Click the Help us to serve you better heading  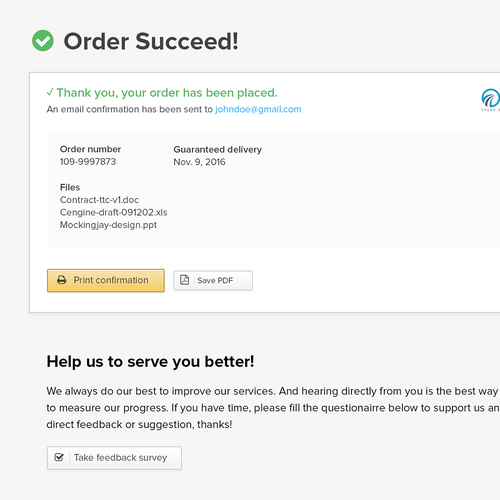pyautogui.click(x=150, y=362)
